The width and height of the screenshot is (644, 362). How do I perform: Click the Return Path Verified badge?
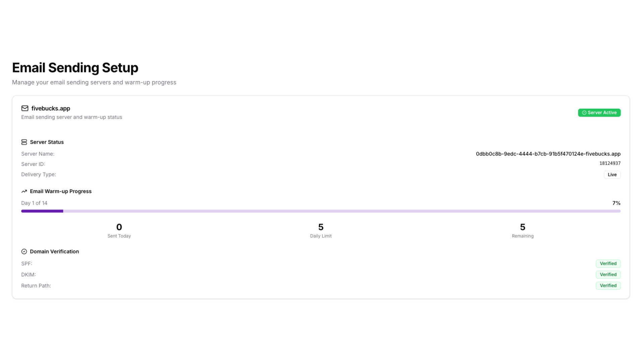(608, 286)
